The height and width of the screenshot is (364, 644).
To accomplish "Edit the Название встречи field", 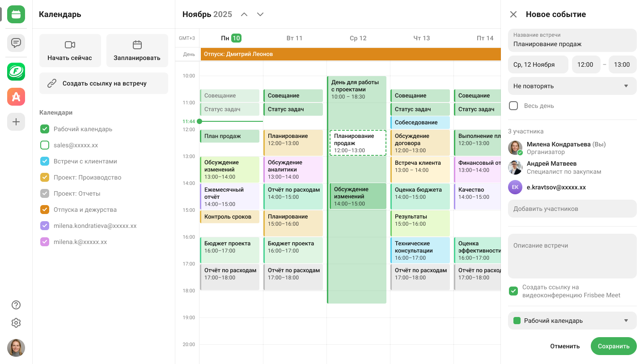I will [x=572, y=40].
